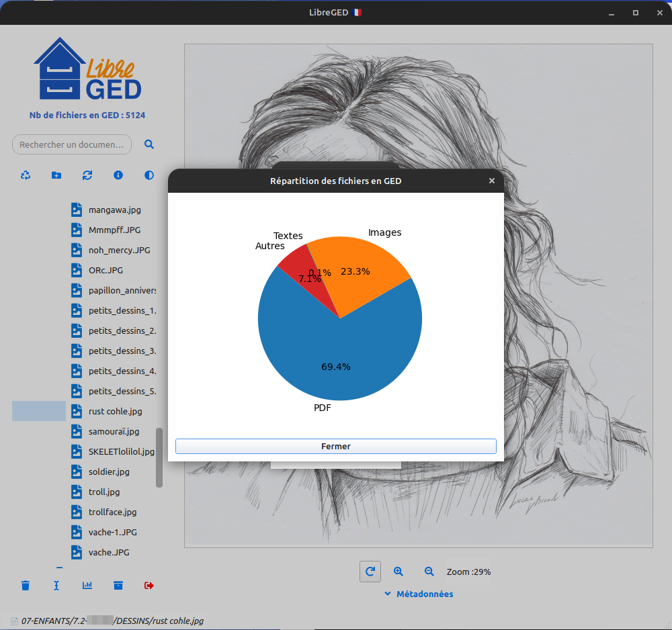Click the red exit icon
The image size is (672, 630).
point(149,586)
